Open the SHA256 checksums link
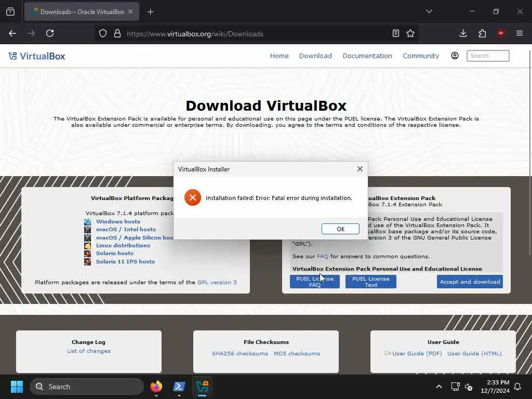 tap(240, 353)
